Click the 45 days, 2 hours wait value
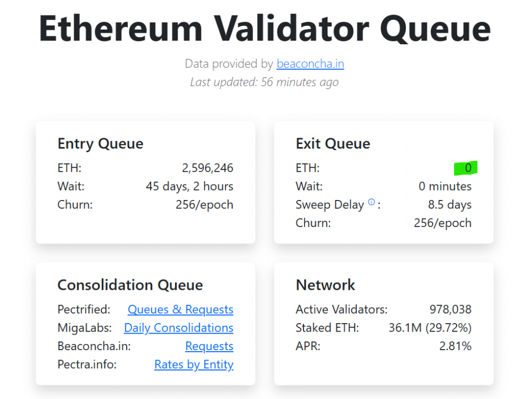The height and width of the screenshot is (399, 532). pos(189,186)
